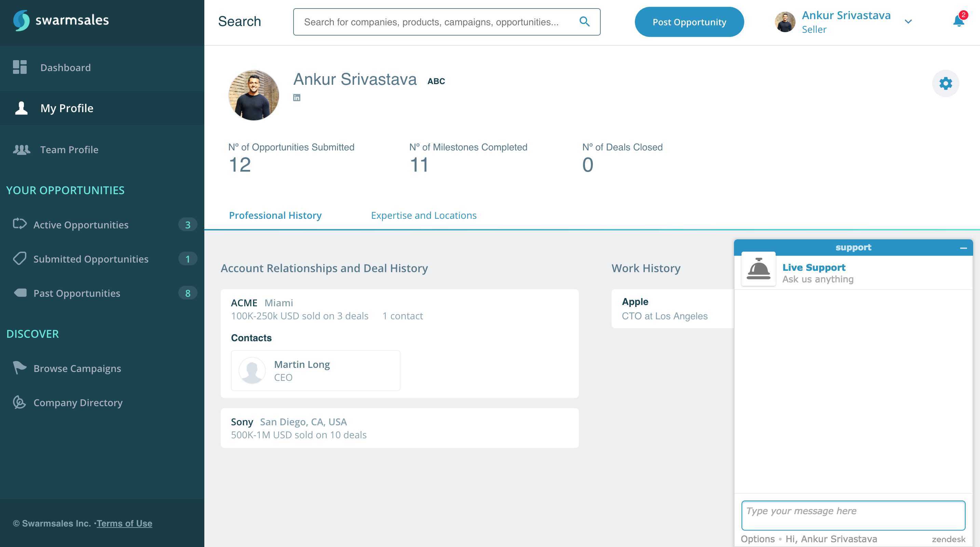Switch to Expertise and Locations tab

[x=423, y=215]
